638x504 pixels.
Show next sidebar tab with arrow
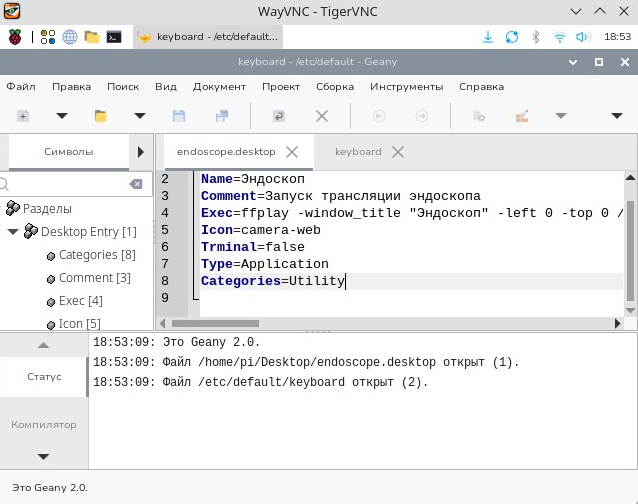coord(141,152)
